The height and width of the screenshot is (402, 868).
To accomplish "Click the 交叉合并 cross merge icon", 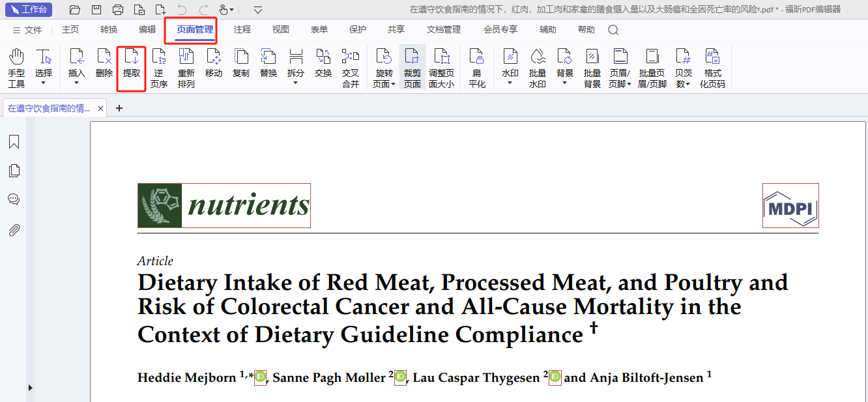I will coord(351,67).
